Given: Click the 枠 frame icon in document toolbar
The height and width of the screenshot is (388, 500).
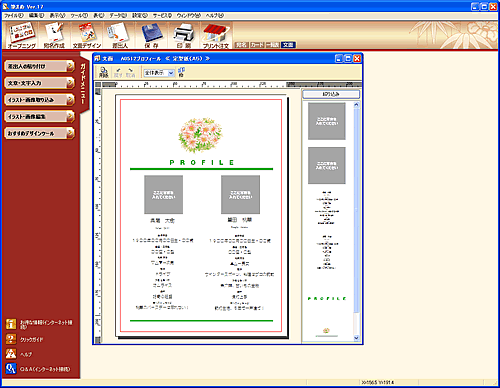Looking at the screenshot, I should coord(181,72).
